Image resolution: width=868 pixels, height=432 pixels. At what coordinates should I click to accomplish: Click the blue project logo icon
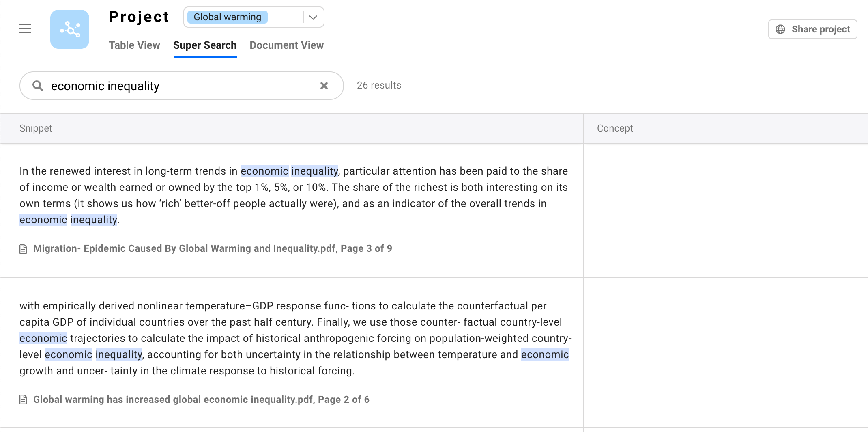[70, 29]
